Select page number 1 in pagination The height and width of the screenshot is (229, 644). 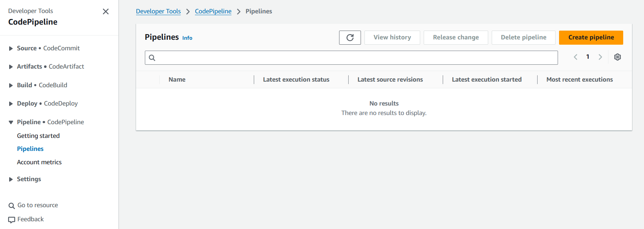click(588, 57)
